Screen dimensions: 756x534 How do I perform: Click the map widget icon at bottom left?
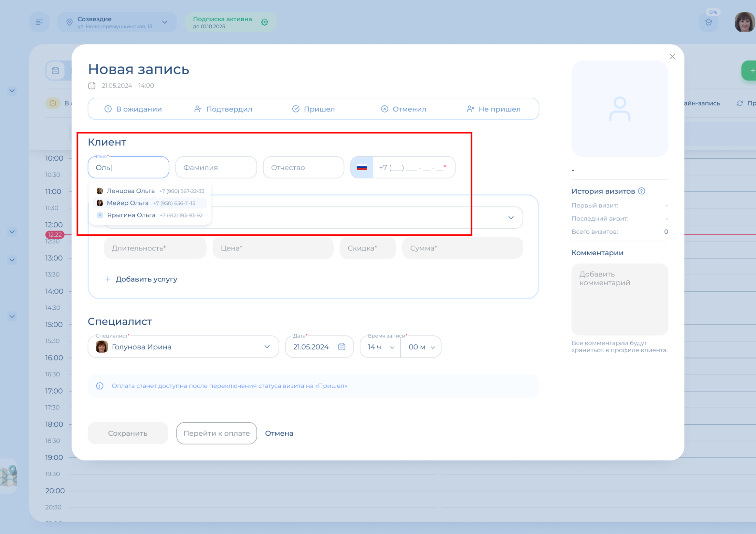pyautogui.click(x=9, y=476)
